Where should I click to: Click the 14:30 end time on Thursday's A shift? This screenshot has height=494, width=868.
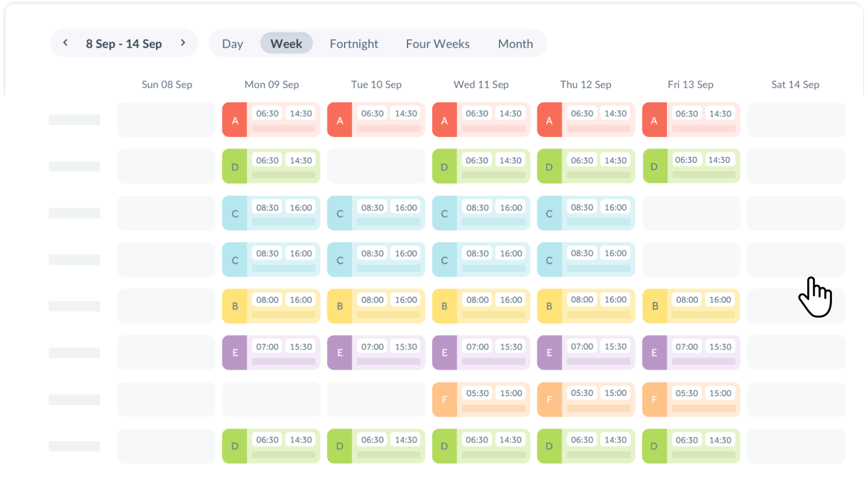[616, 113]
